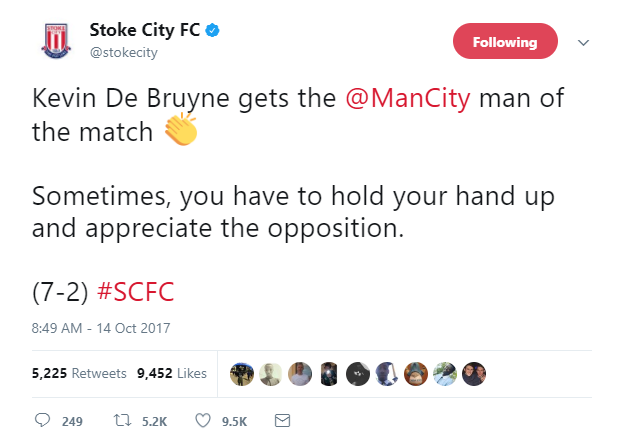Screen dimensions: 624x442
Task: Click the 8:49 AM - 14 Oct 2017 timestamp
Action: click(90, 328)
